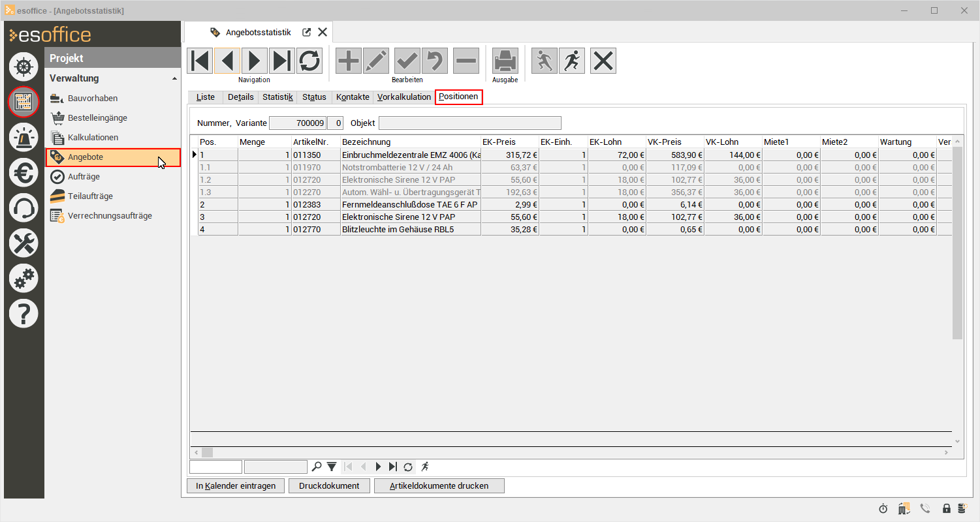Save changes with the checkmark icon
This screenshot has height=522, width=980.
407,61
